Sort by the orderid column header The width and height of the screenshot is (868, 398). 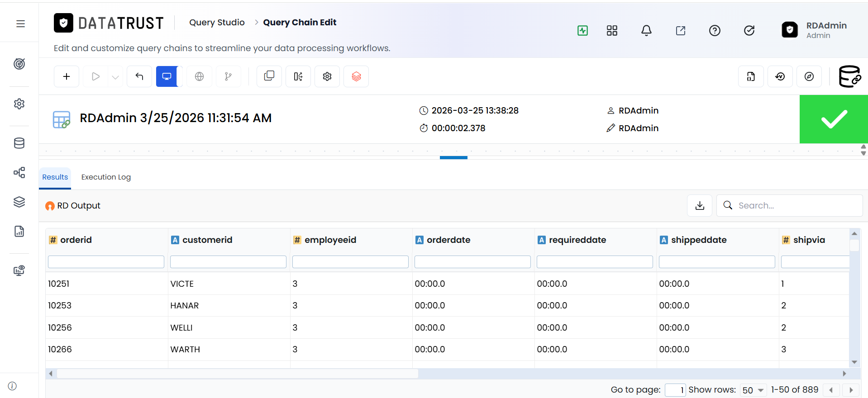tap(76, 240)
